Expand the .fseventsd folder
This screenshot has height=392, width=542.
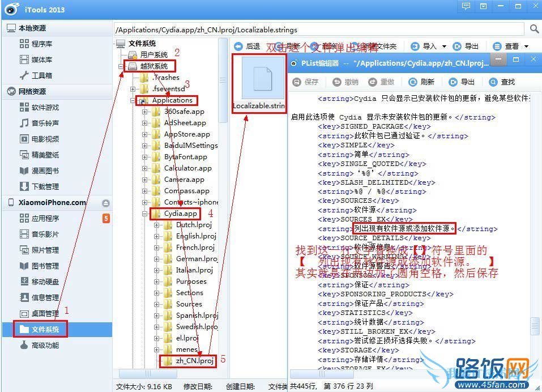[x=133, y=89]
